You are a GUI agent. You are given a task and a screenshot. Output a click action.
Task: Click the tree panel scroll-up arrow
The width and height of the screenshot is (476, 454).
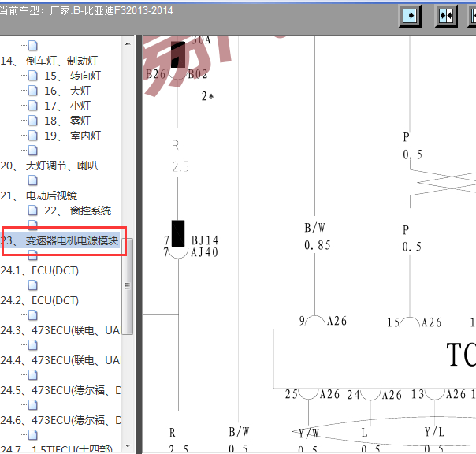pyautogui.click(x=128, y=43)
